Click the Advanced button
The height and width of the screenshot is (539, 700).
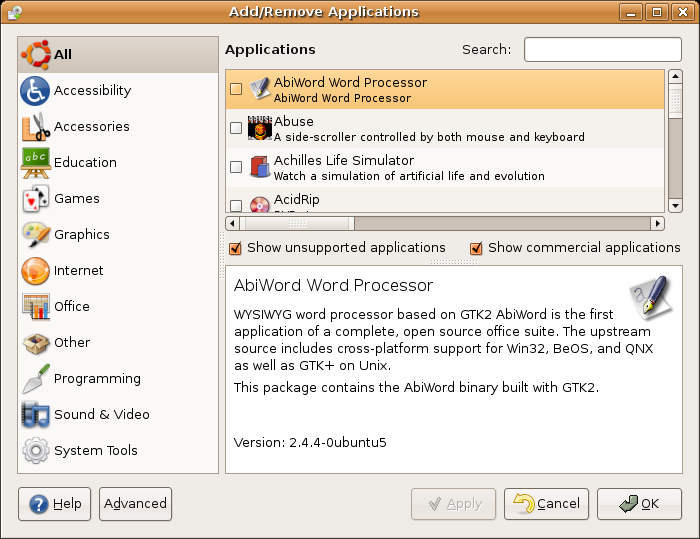coord(135,504)
